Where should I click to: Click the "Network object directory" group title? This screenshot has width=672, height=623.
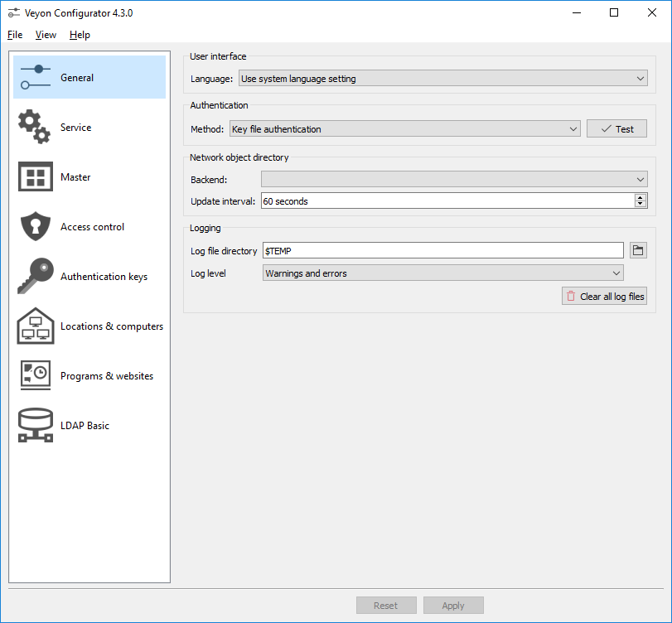[239, 157]
